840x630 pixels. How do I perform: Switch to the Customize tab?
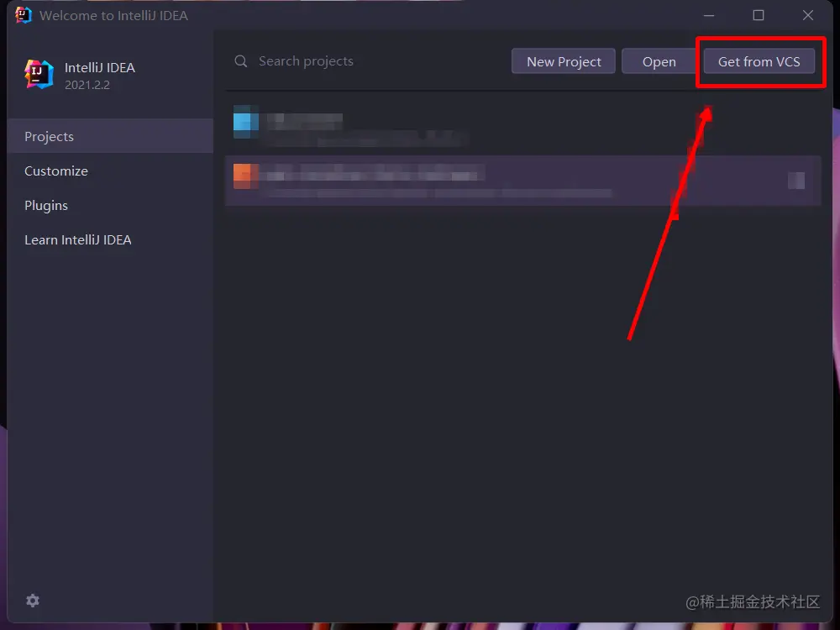click(110, 171)
